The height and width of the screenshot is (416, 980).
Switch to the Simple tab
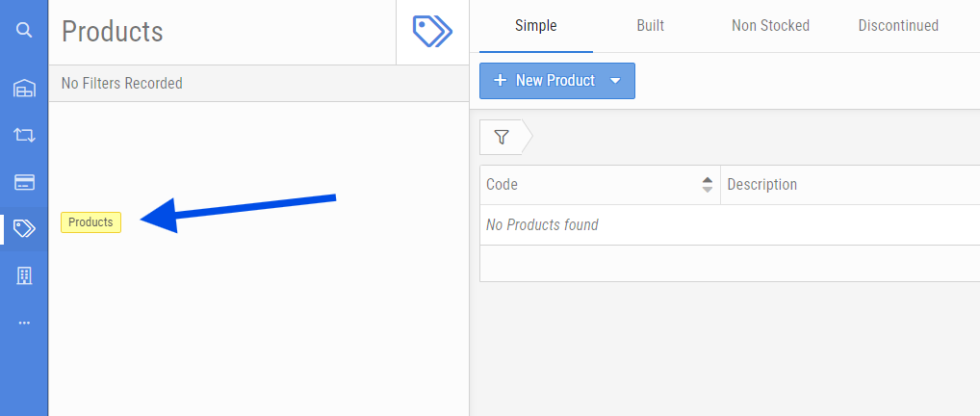point(536,26)
